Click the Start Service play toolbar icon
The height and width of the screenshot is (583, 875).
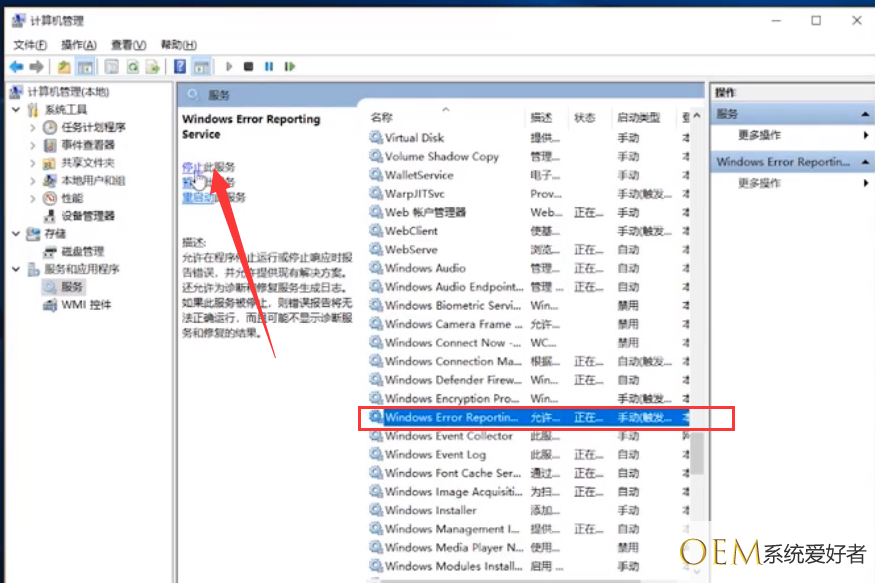click(229, 67)
